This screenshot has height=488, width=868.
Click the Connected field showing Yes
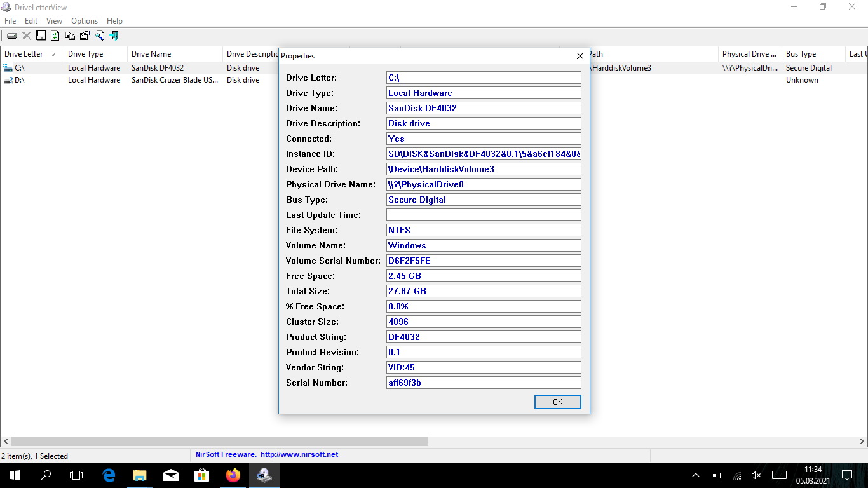pyautogui.click(x=484, y=139)
